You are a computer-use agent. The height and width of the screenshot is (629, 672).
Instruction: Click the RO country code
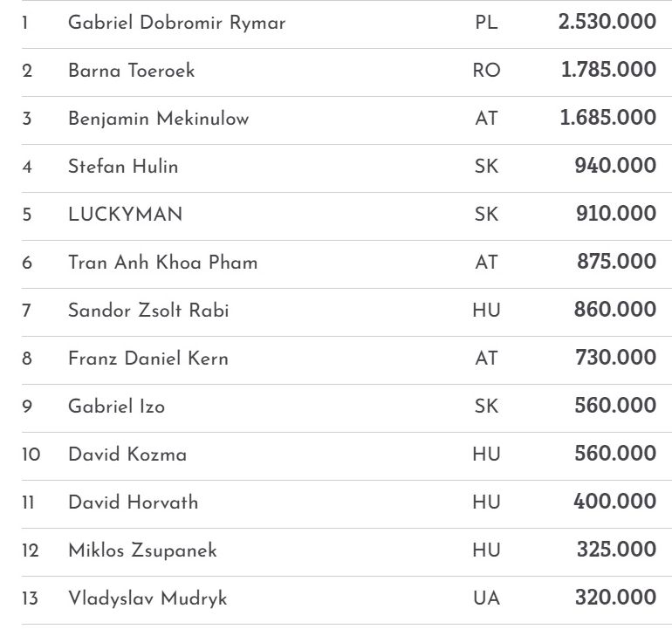tap(486, 71)
